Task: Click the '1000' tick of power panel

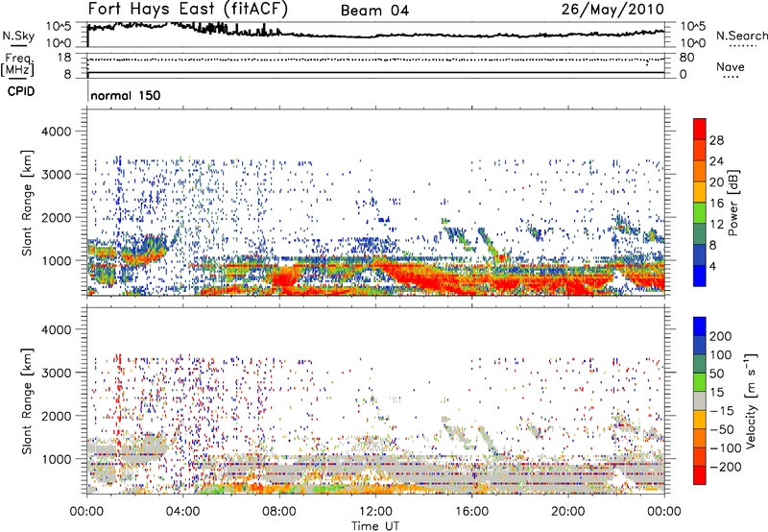Action: click(56, 260)
